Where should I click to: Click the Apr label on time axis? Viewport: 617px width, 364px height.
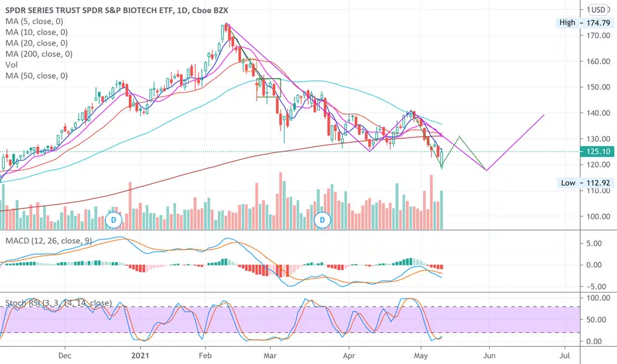[349, 356]
